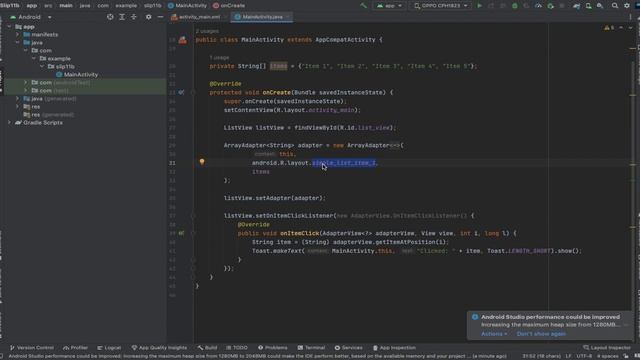Click the 31:52 cursor position in status bar
This screenshot has width=640, height=360.
tap(541, 356)
